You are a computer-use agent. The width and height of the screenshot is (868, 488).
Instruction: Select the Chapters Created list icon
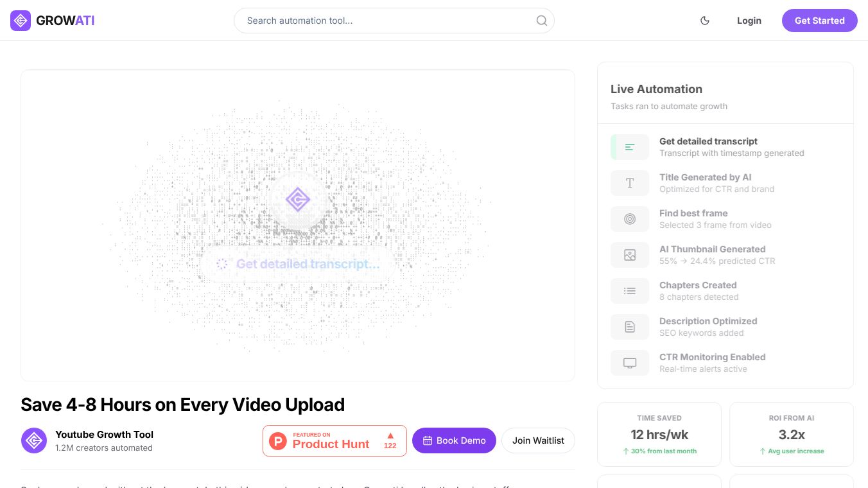(630, 291)
